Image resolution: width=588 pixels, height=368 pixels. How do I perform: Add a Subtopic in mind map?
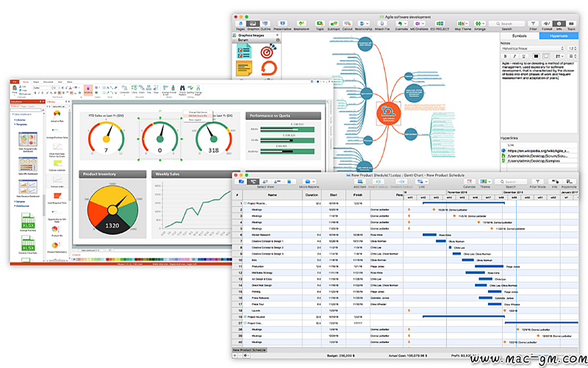click(334, 24)
